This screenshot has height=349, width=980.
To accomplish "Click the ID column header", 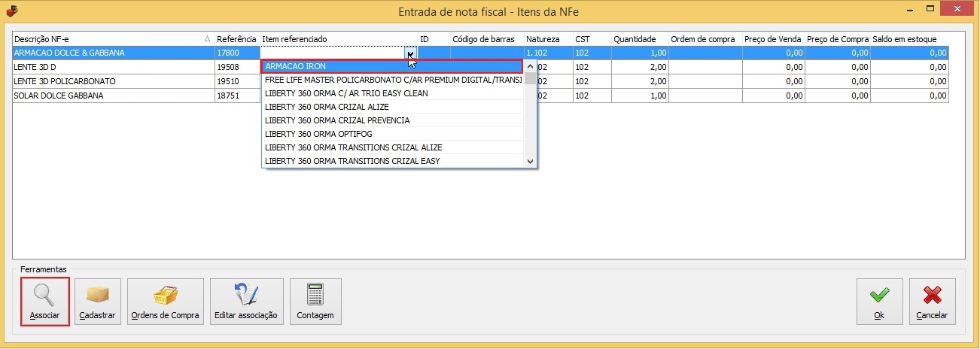I will tap(434, 39).
